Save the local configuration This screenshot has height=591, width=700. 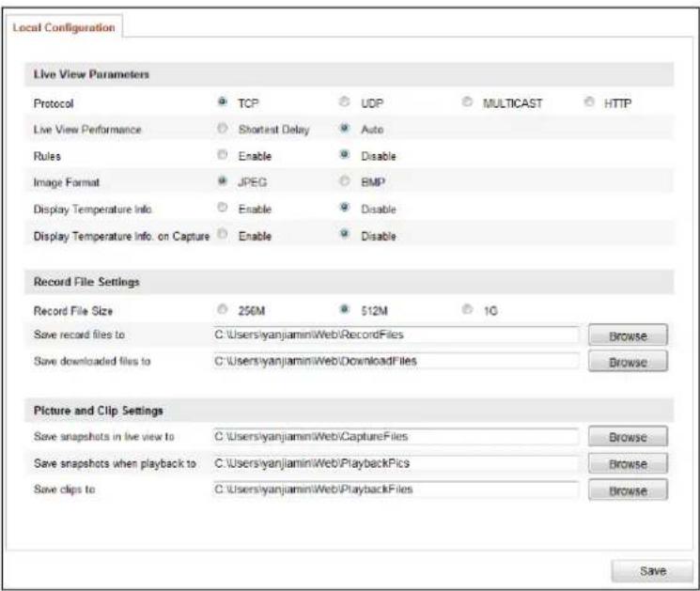[x=652, y=571]
